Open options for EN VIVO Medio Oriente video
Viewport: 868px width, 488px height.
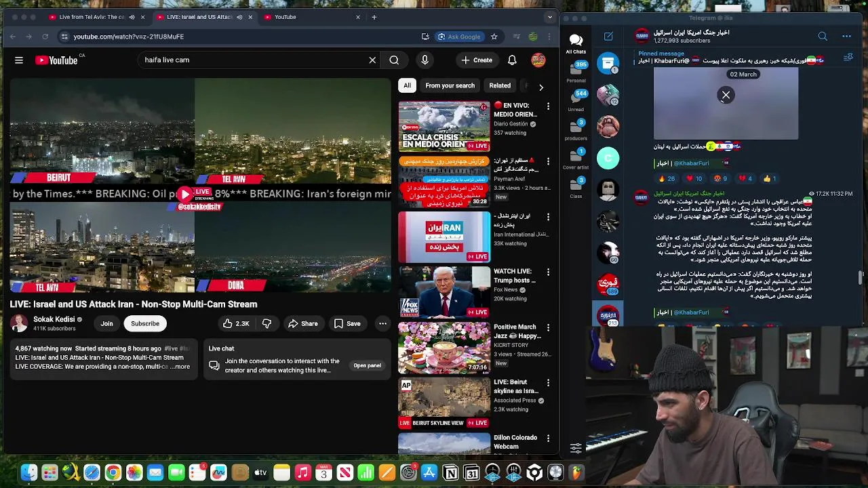click(548, 106)
